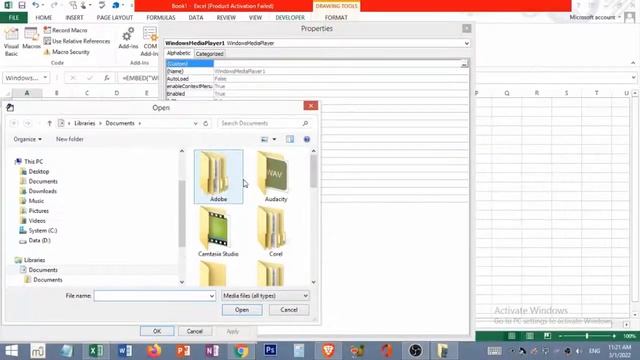Image resolution: width=640 pixels, height=360 pixels.
Task: Select the Alphabetic tab in Properties
Action: pos(179,53)
